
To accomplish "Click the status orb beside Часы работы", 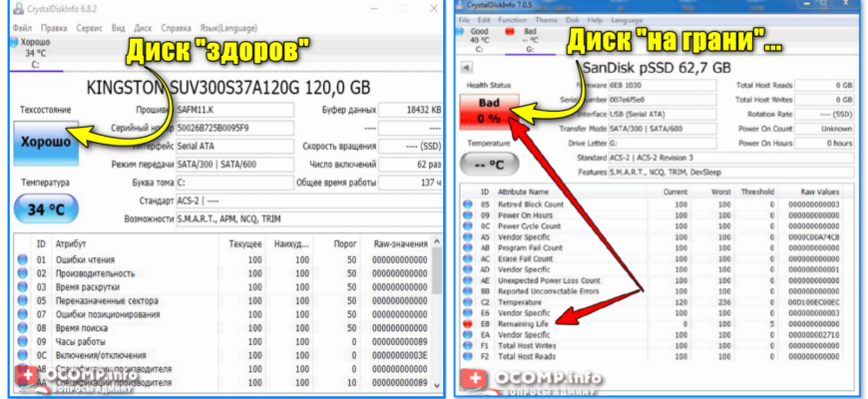I will [23, 341].
